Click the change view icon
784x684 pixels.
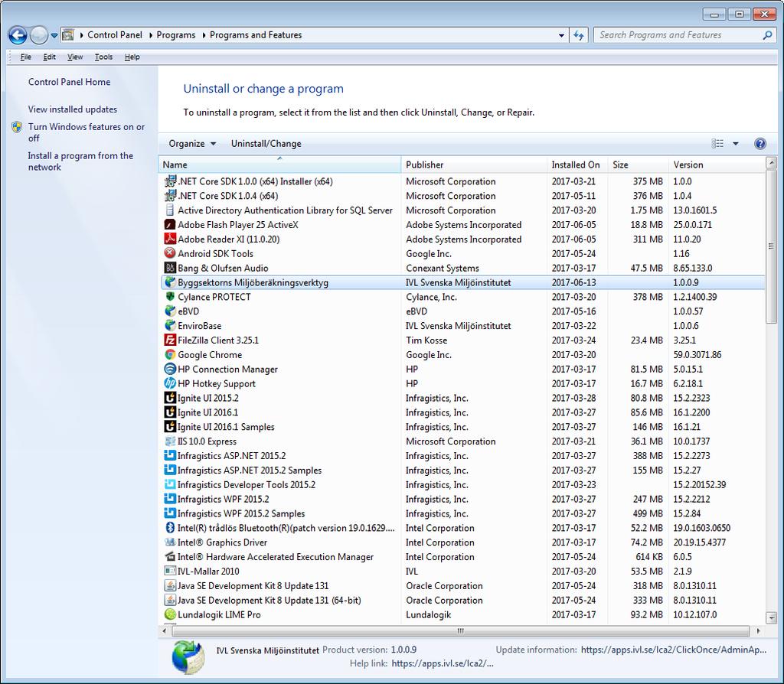(717, 144)
